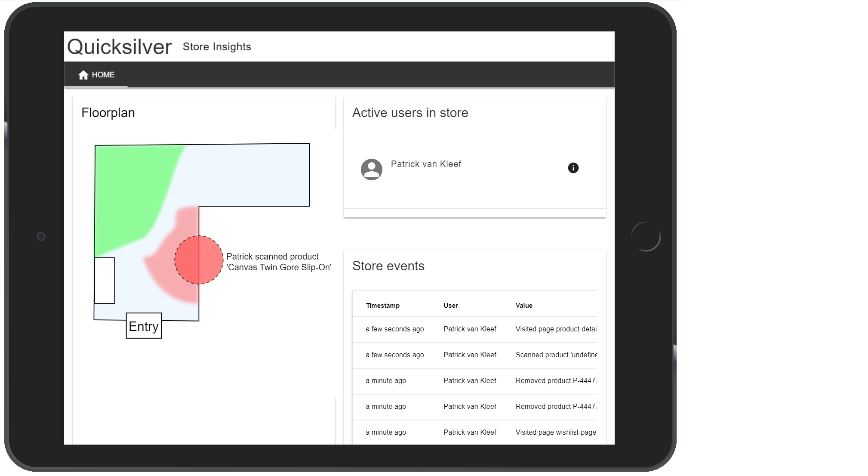868x476 pixels.
Task: Click the 'Active users in store' heading
Action: tap(410, 113)
